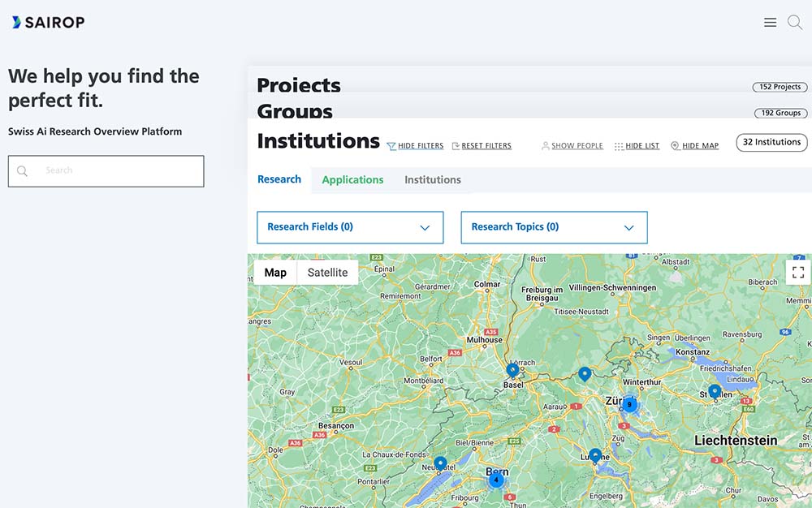Click the Colmar label on the map
Screen dimensions: 812x508
(486, 284)
